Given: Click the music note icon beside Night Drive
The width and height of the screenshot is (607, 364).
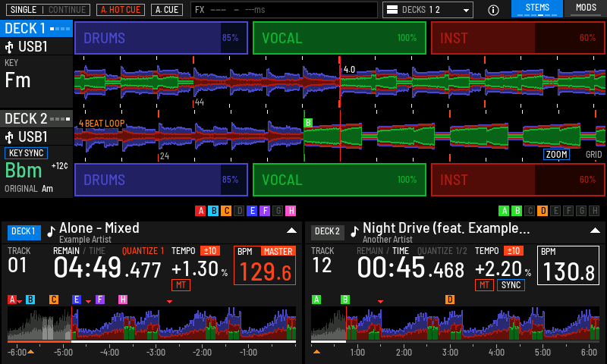Looking at the screenshot, I should tap(354, 231).
